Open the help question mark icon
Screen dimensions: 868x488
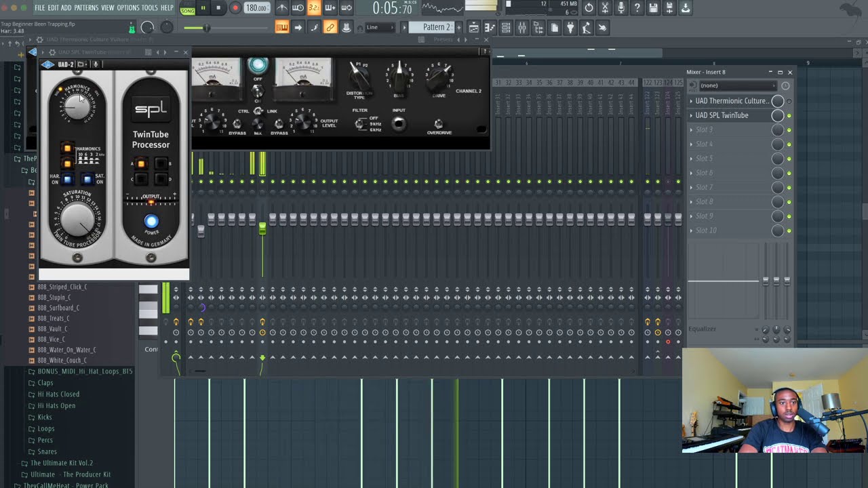pyautogui.click(x=637, y=8)
